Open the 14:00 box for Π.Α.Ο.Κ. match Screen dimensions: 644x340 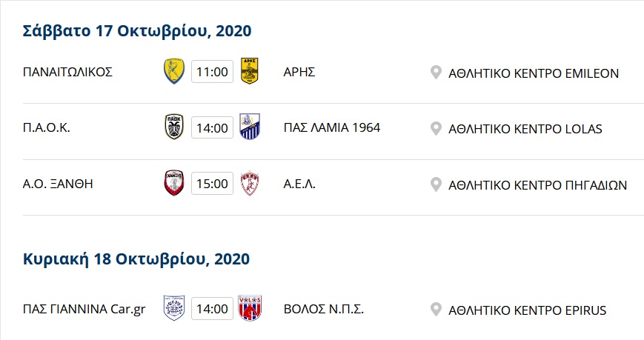213,127
